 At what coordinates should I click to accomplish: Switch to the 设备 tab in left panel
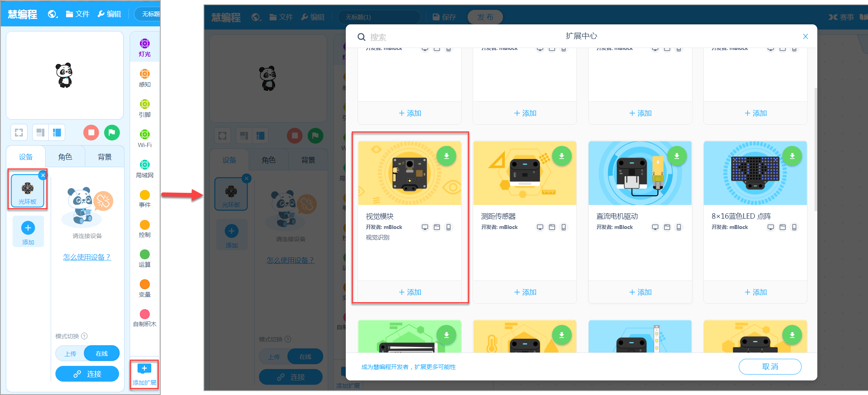click(x=26, y=157)
